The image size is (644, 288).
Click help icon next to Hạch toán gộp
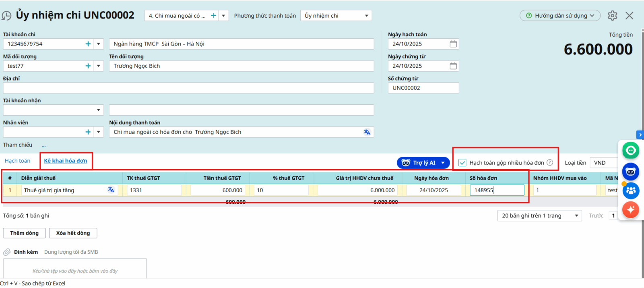tap(550, 163)
